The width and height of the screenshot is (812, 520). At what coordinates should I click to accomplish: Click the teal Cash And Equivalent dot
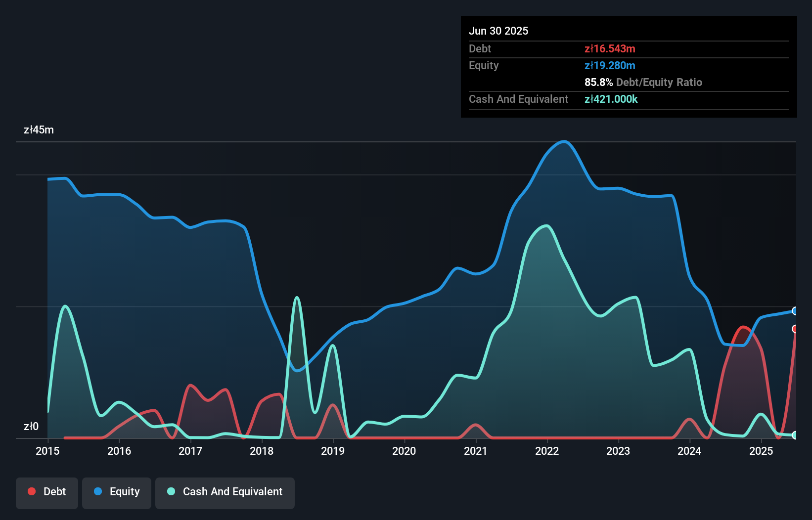tap(171, 491)
